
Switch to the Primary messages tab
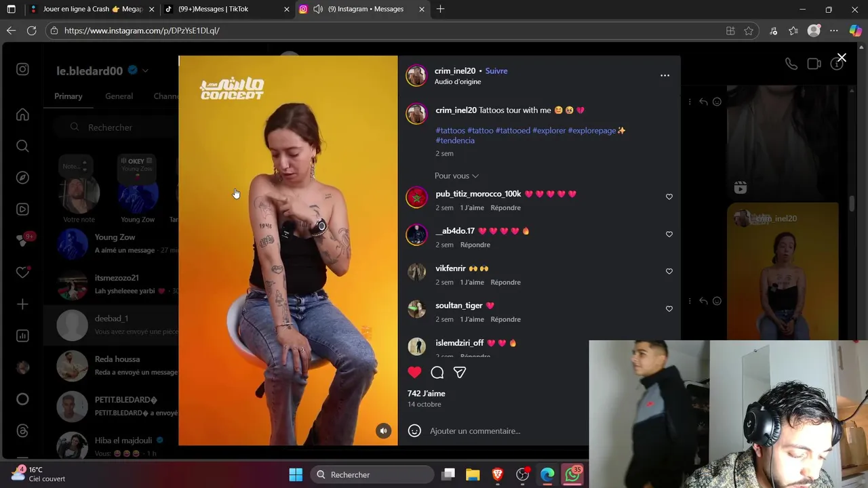[x=68, y=96]
